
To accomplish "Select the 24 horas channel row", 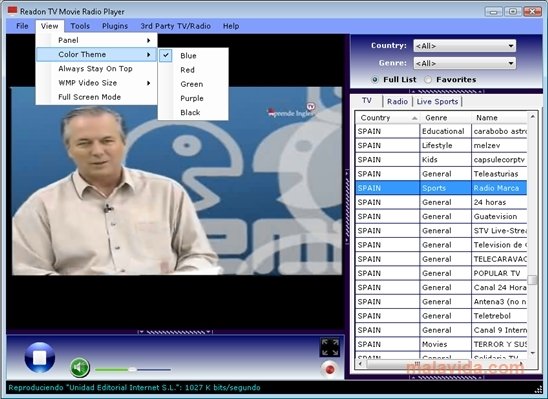I will [x=441, y=202].
